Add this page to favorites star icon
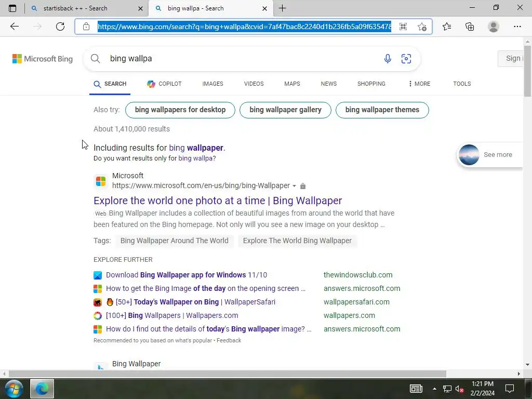The image size is (532, 399). [x=422, y=26]
